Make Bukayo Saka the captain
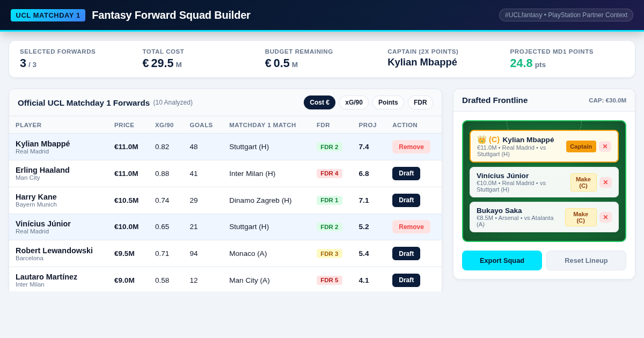The image size is (644, 338). coord(581,217)
